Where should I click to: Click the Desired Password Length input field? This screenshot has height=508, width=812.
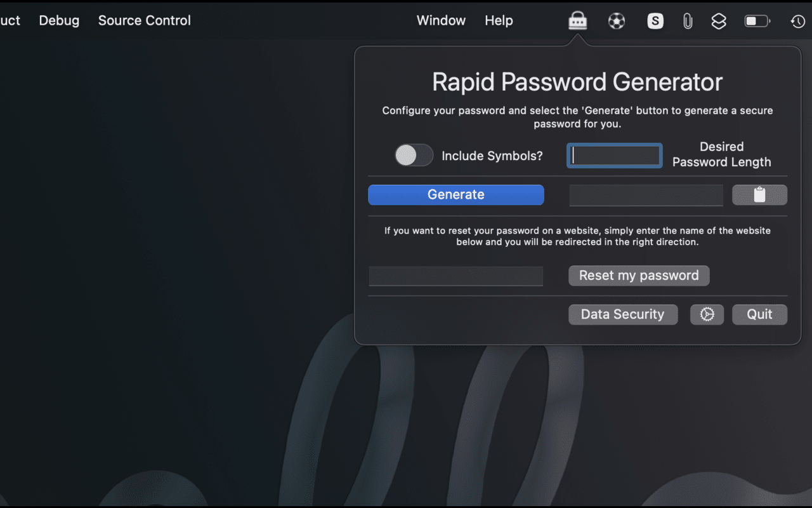(x=614, y=156)
